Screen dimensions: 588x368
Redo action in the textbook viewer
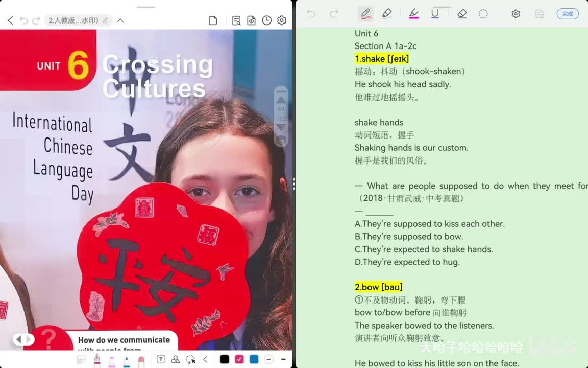36,20
